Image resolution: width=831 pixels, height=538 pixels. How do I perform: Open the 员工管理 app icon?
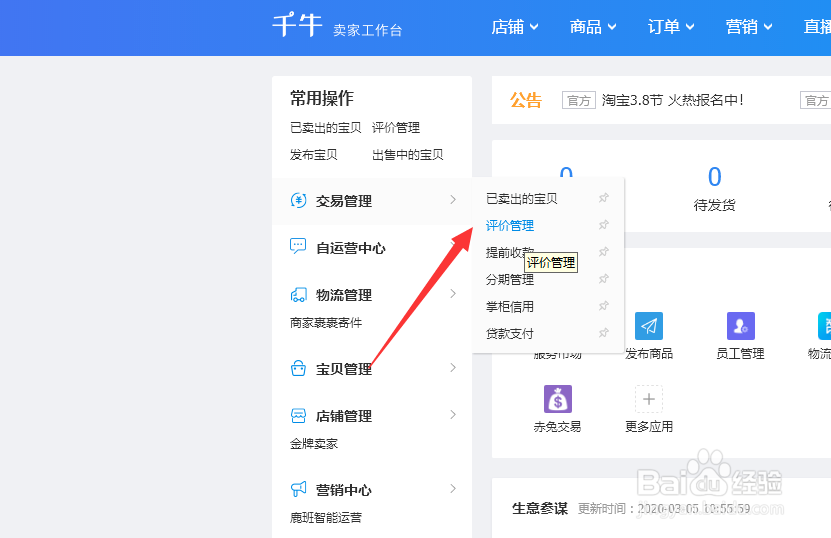click(x=740, y=326)
